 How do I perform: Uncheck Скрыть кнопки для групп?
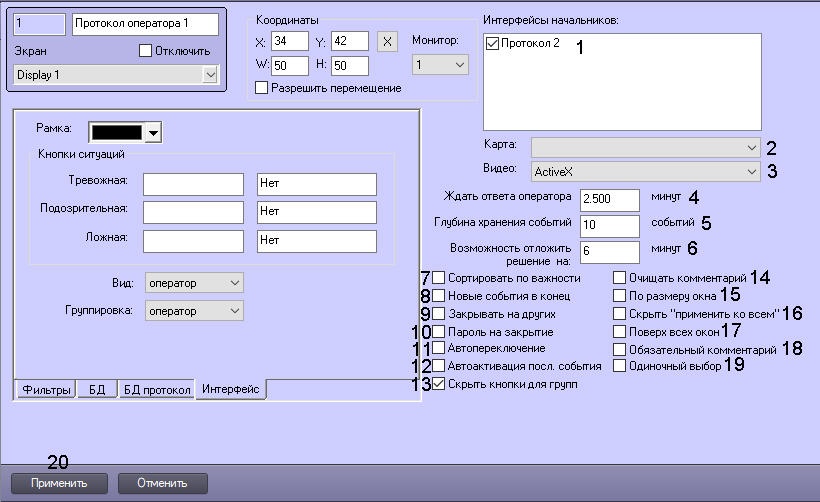click(x=440, y=384)
